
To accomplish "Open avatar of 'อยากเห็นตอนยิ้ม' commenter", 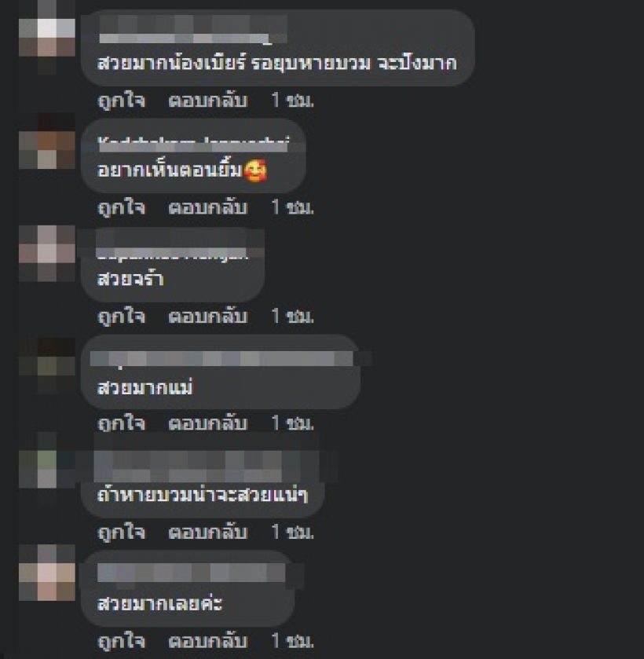I will point(47,141).
